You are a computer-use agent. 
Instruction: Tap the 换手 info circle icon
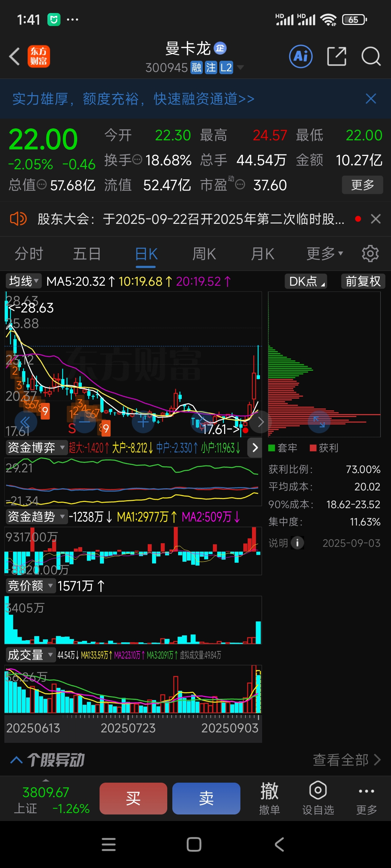(137, 159)
